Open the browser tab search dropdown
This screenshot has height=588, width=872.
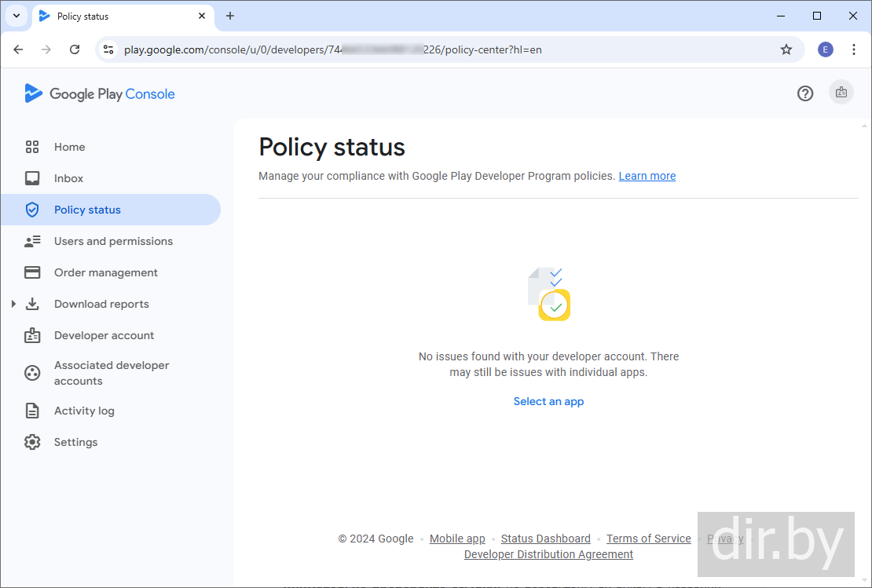[16, 16]
